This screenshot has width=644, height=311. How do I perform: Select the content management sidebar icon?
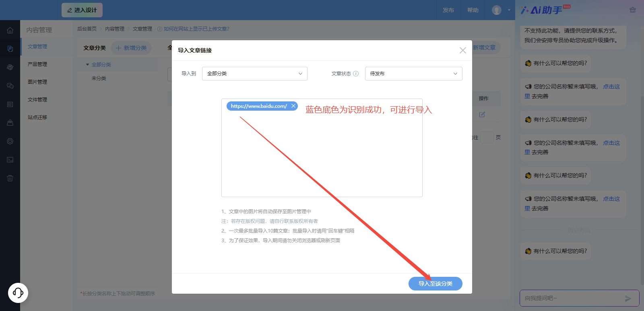[x=10, y=49]
